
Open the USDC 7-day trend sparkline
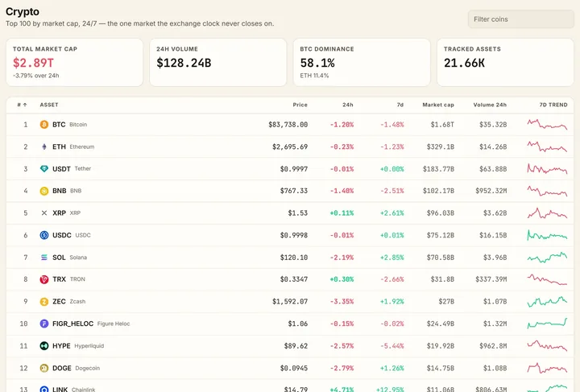(547, 235)
